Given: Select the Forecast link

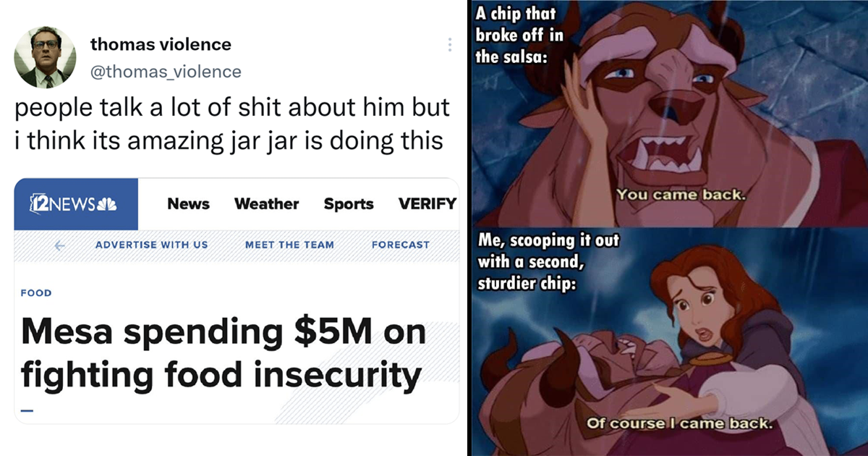Looking at the screenshot, I should click(400, 245).
